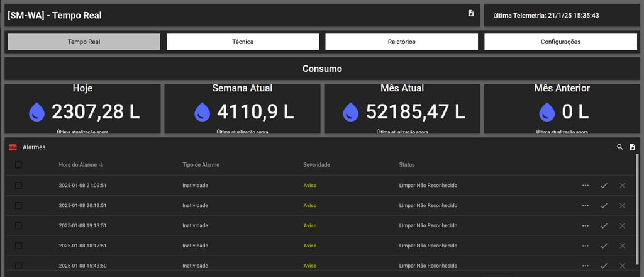The height and width of the screenshot is (277, 644).
Task: Click Aviso severity of 21:09:51 alarm
Action: click(x=309, y=185)
